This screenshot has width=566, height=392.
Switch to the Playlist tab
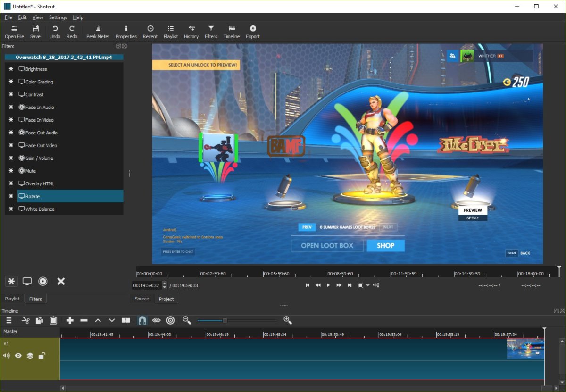12,299
